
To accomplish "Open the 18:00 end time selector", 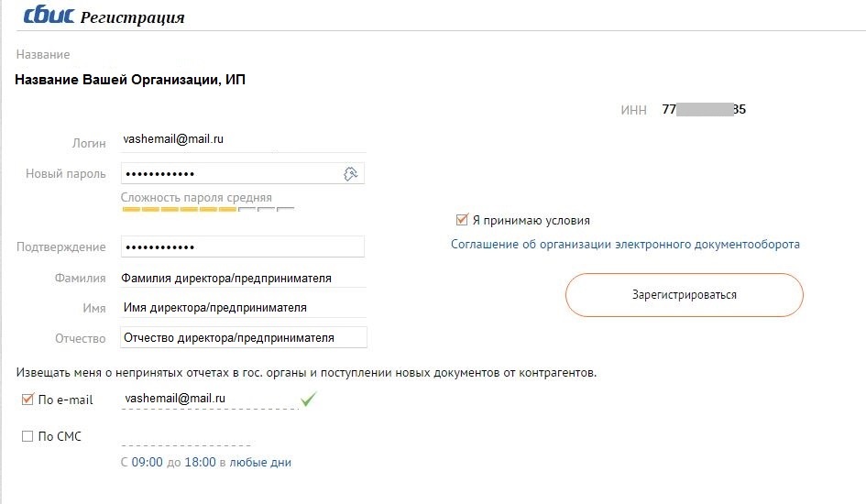I will [200, 463].
